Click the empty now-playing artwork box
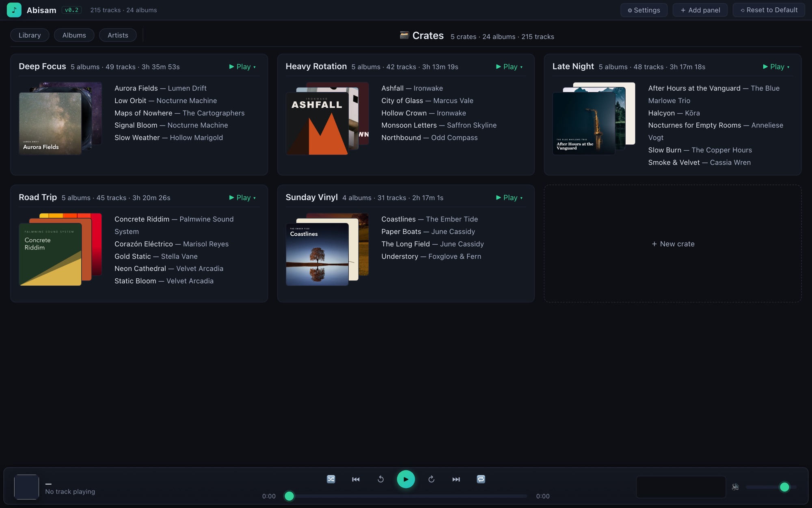 [x=26, y=487]
